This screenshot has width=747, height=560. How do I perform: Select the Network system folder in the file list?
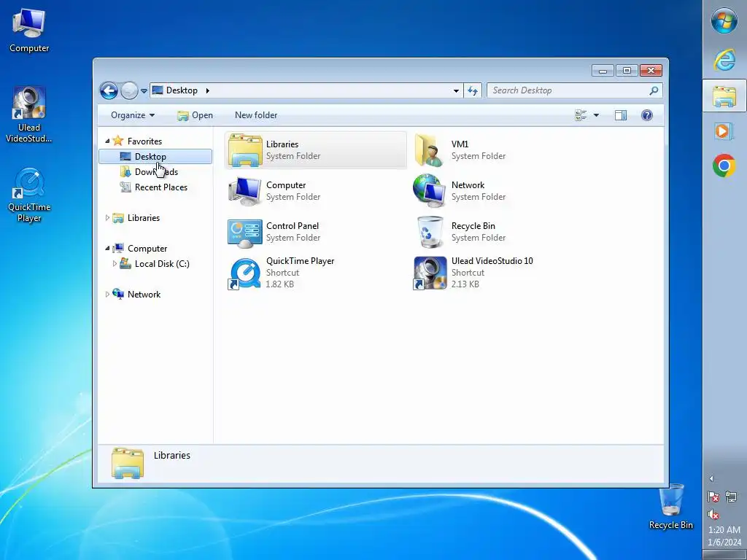pyautogui.click(x=500, y=191)
